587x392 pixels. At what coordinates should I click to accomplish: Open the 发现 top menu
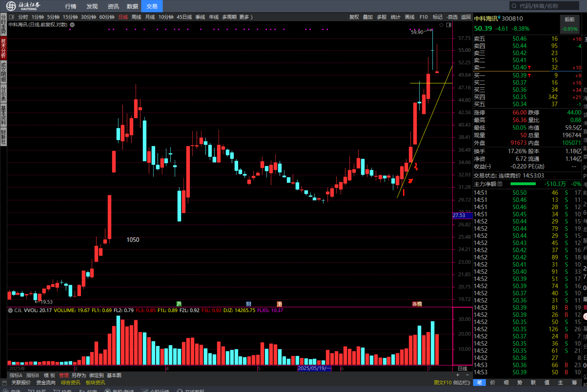pos(92,6)
